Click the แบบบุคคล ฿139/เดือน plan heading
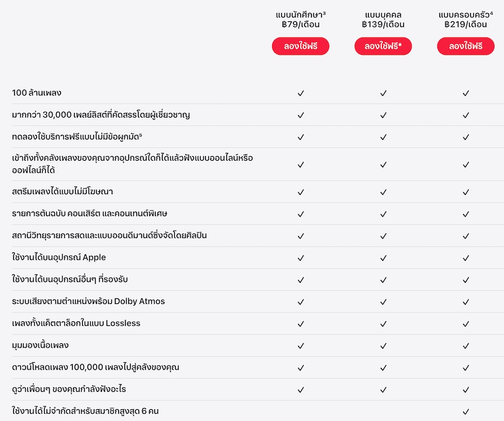 click(x=383, y=20)
